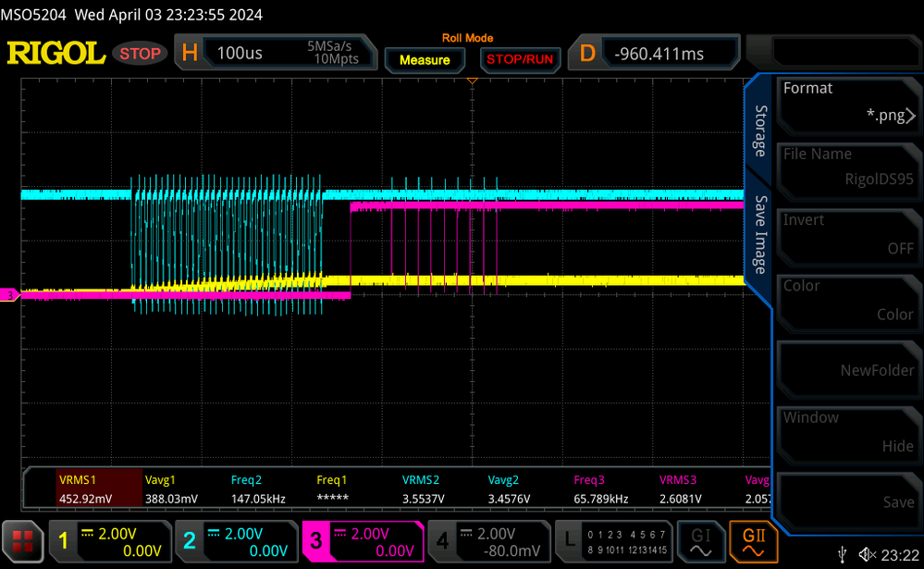The image size is (924, 569).
Task: Select the NewFolder menu item
Action: (x=848, y=370)
